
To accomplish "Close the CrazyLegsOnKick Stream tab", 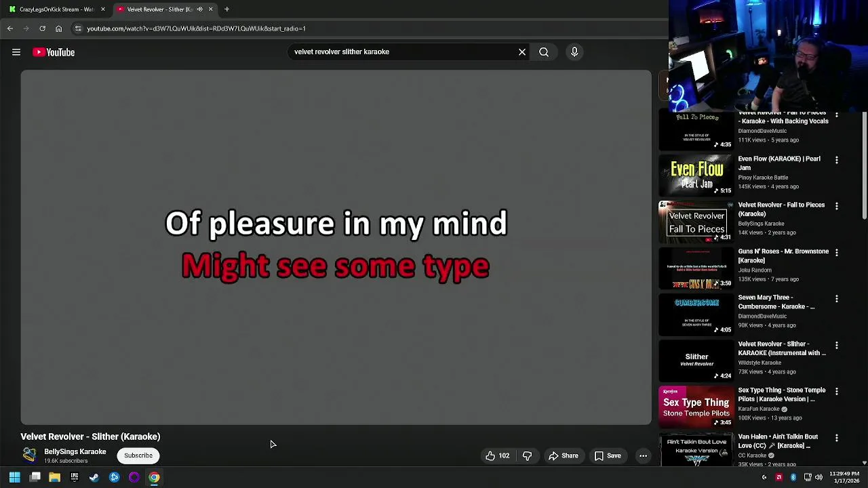I will (x=103, y=9).
